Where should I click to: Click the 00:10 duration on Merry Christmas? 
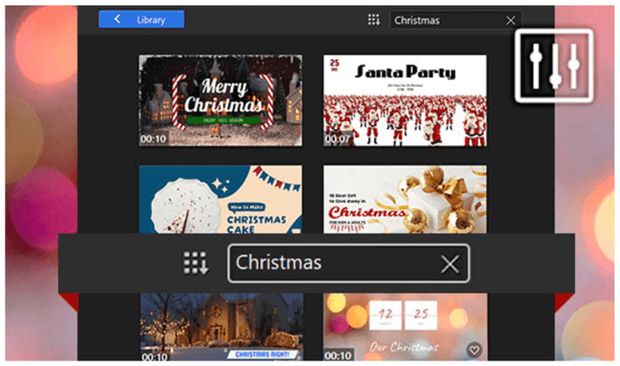[x=153, y=139]
